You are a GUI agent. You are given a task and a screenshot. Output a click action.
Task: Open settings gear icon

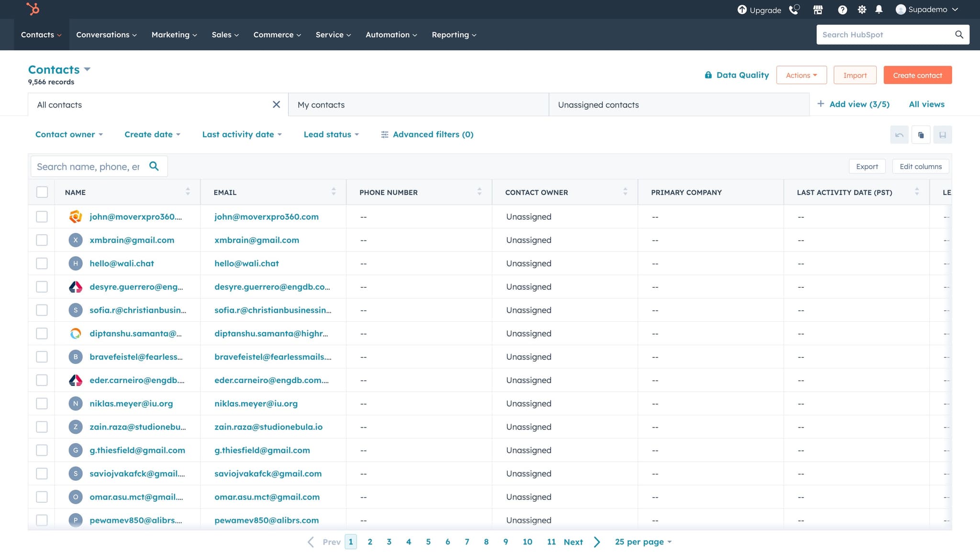point(862,10)
